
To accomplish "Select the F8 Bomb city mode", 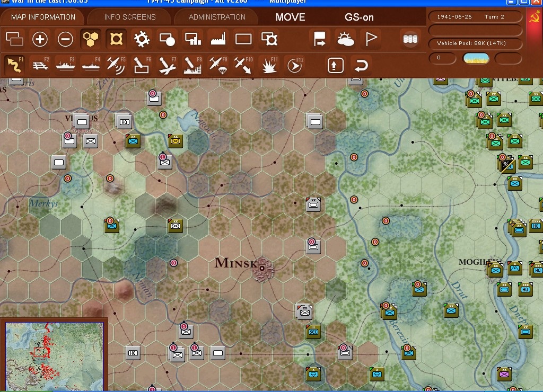I will 193,65.
